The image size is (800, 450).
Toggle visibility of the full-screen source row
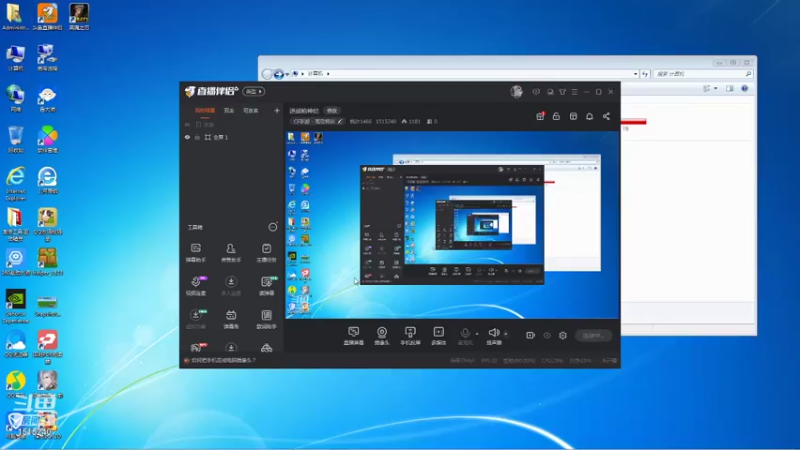tap(187, 137)
